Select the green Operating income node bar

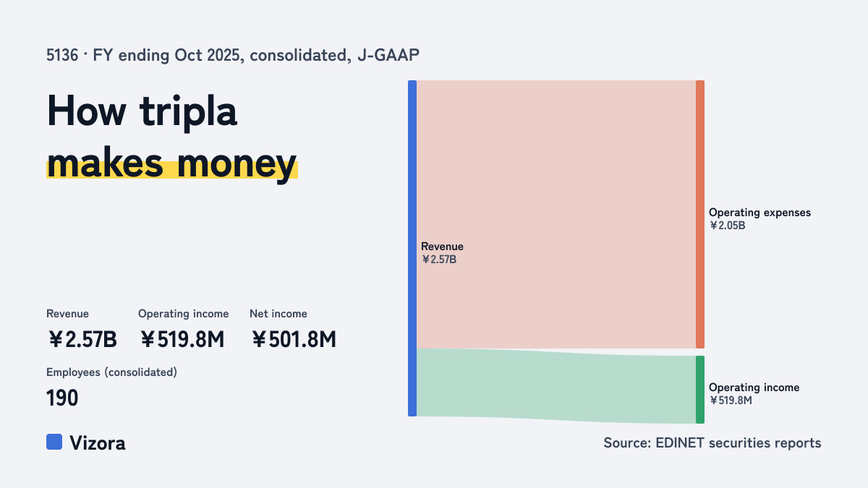(x=700, y=390)
